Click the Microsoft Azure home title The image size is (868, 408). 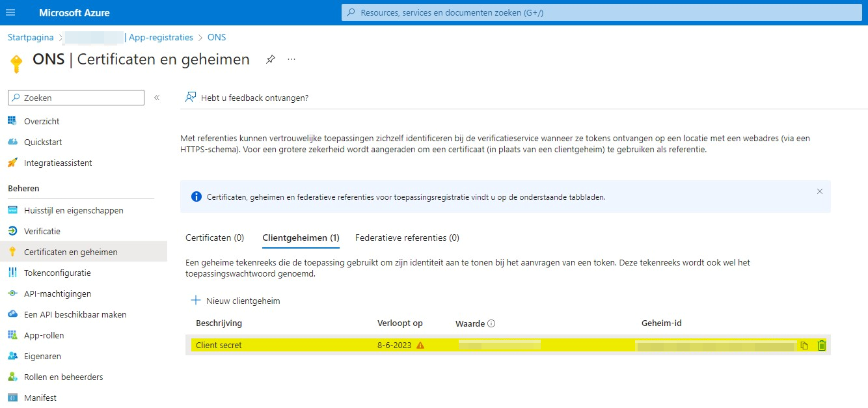(74, 12)
